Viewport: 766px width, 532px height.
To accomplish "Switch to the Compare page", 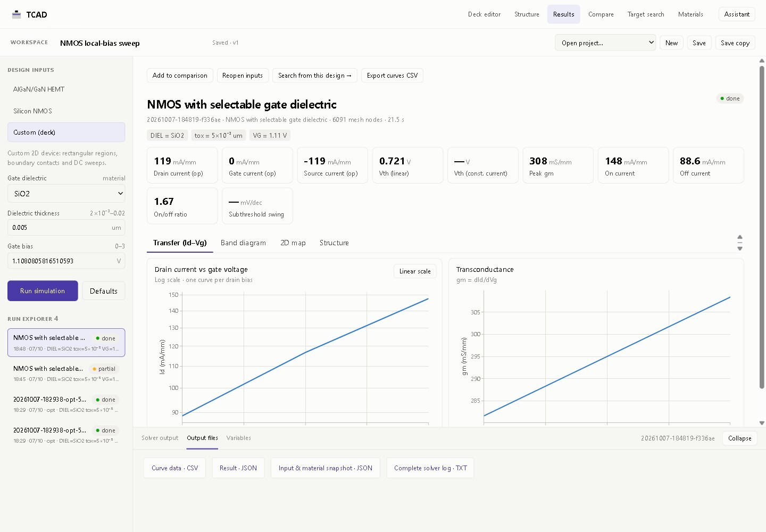I will coord(601,14).
